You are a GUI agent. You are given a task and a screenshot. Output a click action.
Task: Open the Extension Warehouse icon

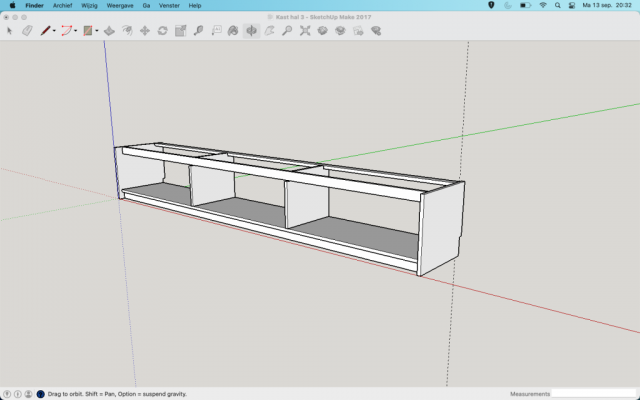pos(340,31)
